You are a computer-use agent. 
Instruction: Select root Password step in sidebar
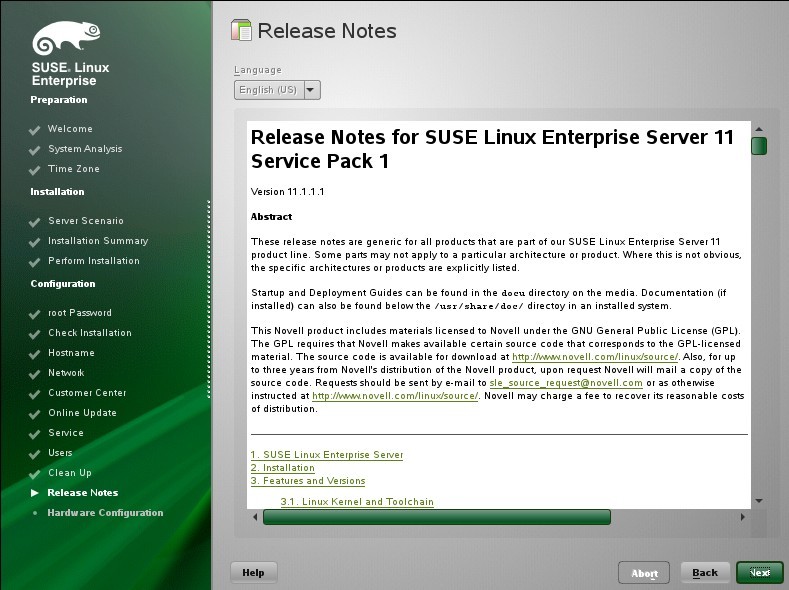pyautogui.click(x=80, y=313)
